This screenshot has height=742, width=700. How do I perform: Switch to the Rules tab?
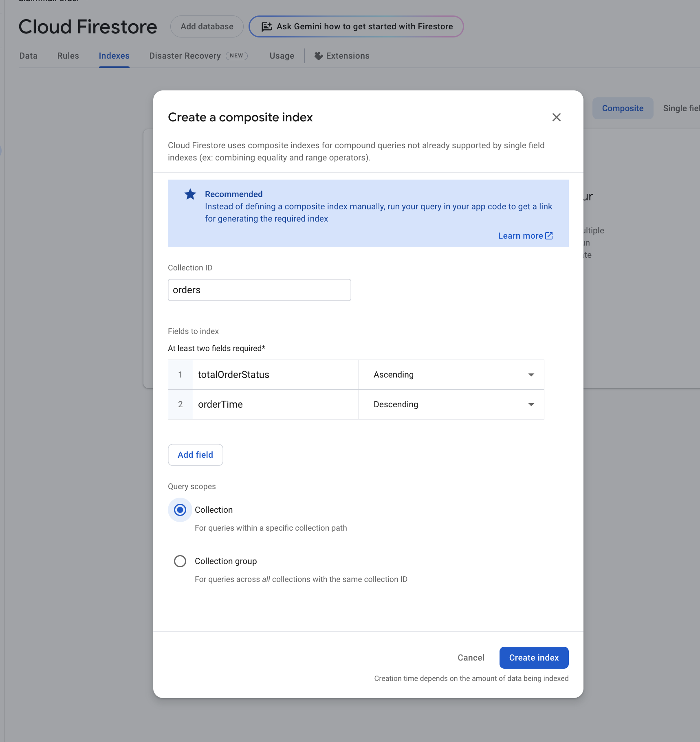68,56
